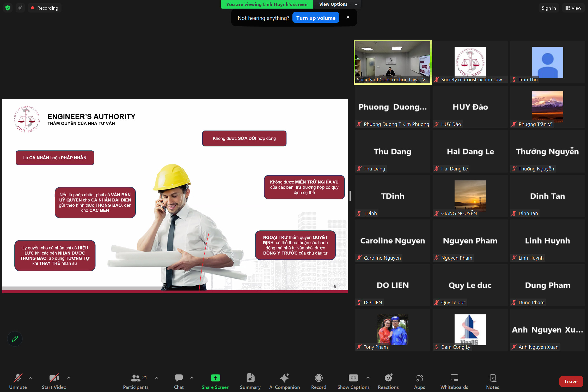Unmute the microphone
Viewport: 588px width, 392px height.
coord(18,378)
